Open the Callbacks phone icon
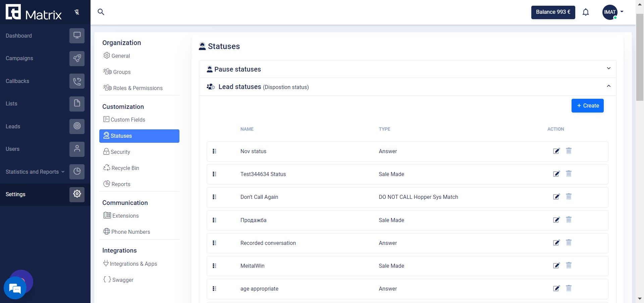 [x=77, y=81]
